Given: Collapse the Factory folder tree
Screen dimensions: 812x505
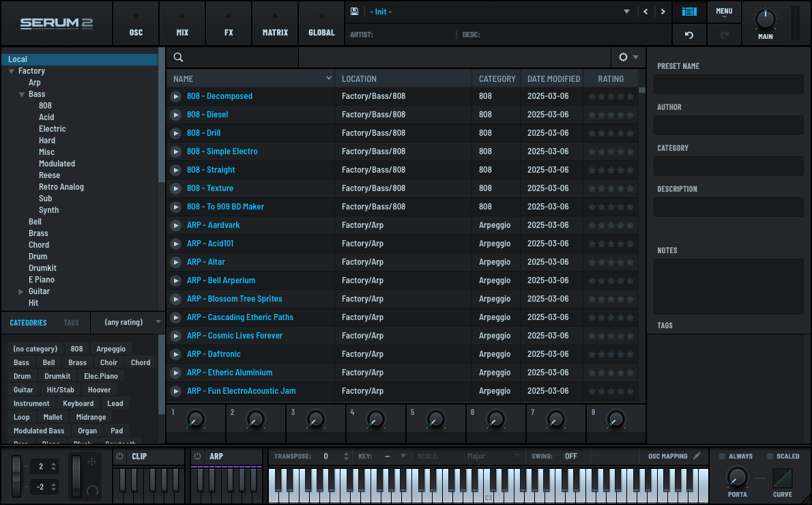Looking at the screenshot, I should point(12,71).
